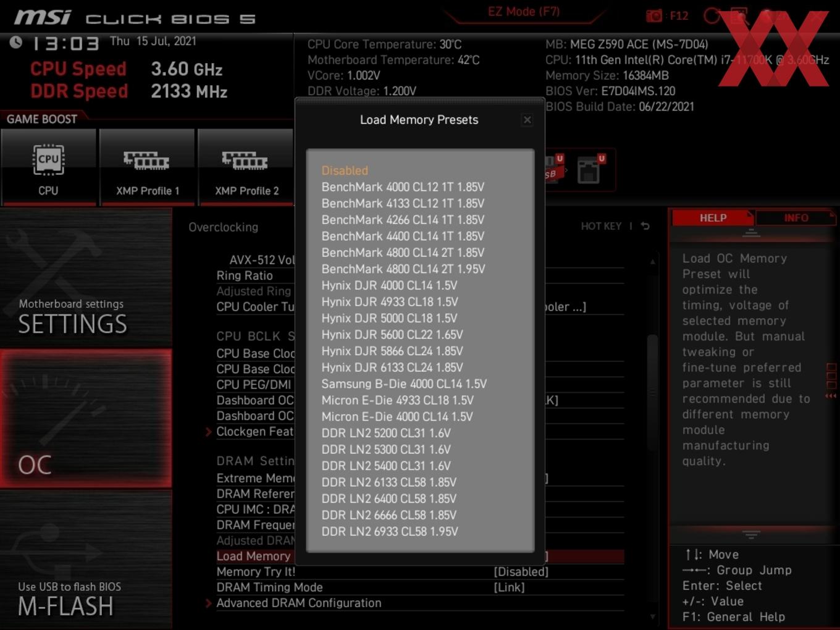Select DDR LN2 6666 CL58 1.85V preset
Viewport: 840px width, 630px height.
click(389, 514)
